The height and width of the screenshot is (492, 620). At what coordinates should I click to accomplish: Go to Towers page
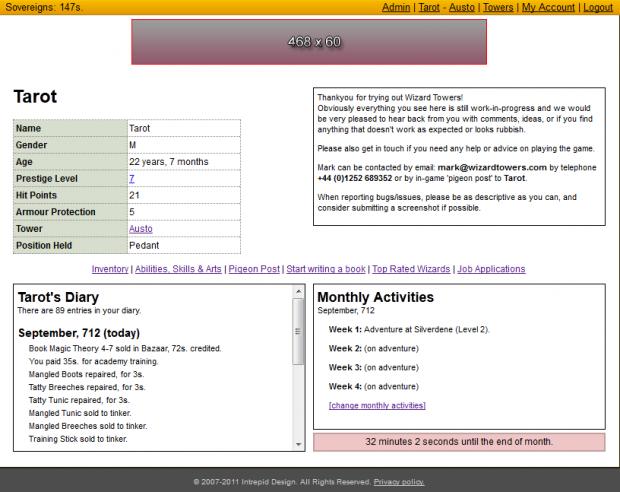pos(497,7)
